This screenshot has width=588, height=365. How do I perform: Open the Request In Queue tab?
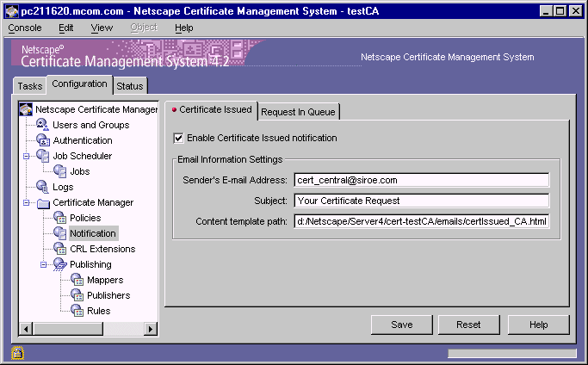[x=298, y=112]
